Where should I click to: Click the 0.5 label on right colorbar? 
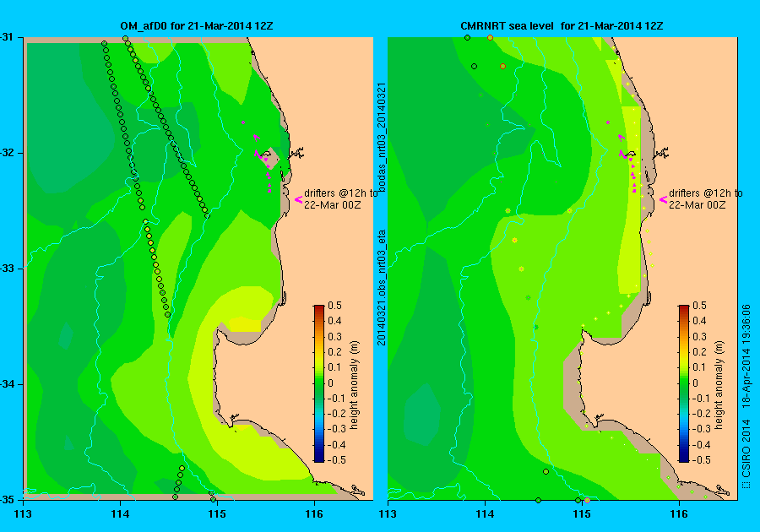[699, 306]
